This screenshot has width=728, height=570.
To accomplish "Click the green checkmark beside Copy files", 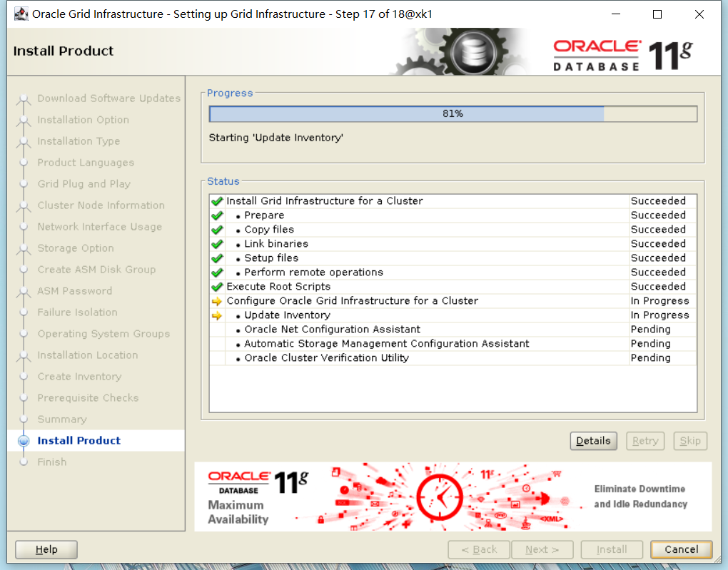I will [217, 230].
